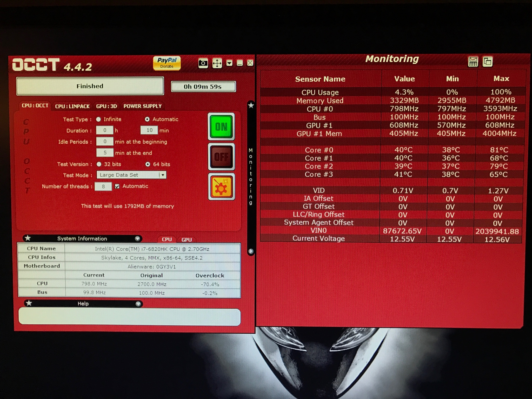Click the -70.4% overclock value
Image resolution: width=532 pixels, height=399 pixels.
click(210, 284)
